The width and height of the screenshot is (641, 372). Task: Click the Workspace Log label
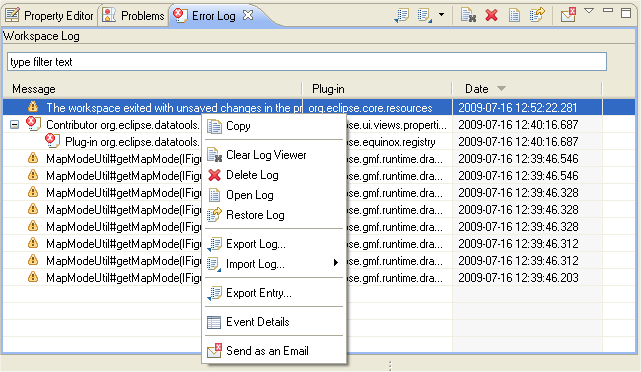tap(41, 36)
